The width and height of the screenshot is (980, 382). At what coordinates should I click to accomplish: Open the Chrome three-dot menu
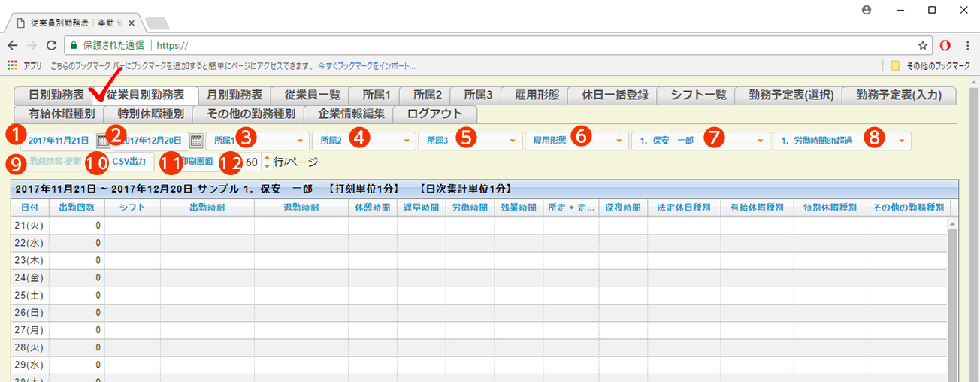967,45
